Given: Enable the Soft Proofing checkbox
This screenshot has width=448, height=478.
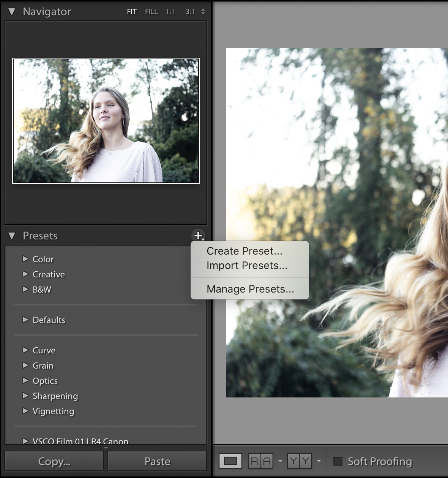Looking at the screenshot, I should pos(338,461).
